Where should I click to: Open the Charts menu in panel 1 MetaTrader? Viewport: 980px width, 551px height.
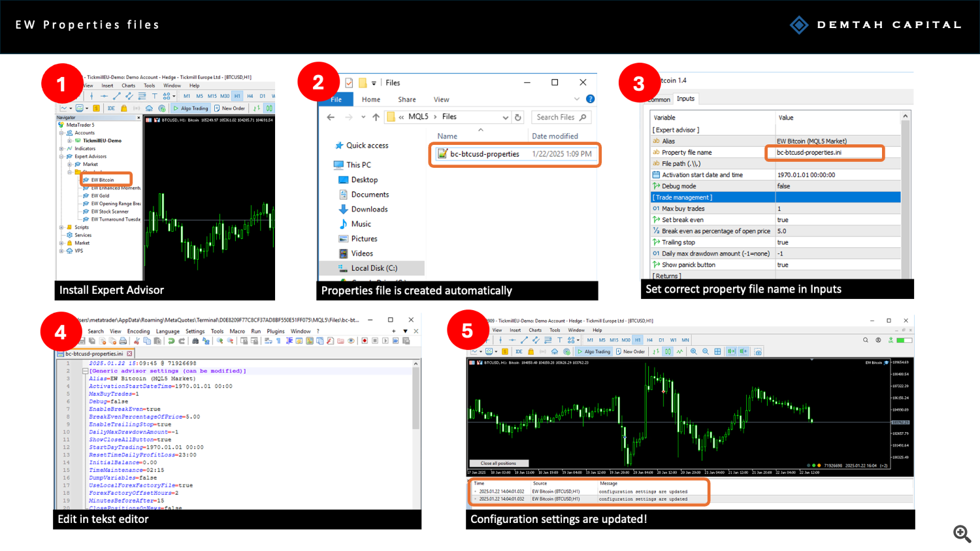point(129,86)
